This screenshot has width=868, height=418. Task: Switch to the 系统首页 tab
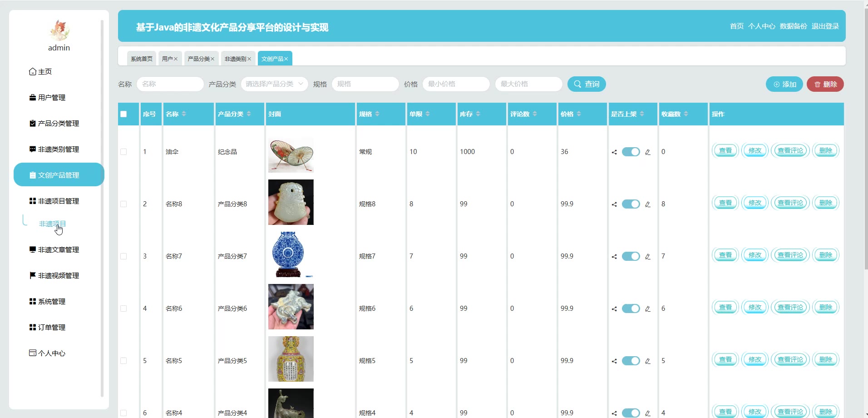click(x=142, y=59)
